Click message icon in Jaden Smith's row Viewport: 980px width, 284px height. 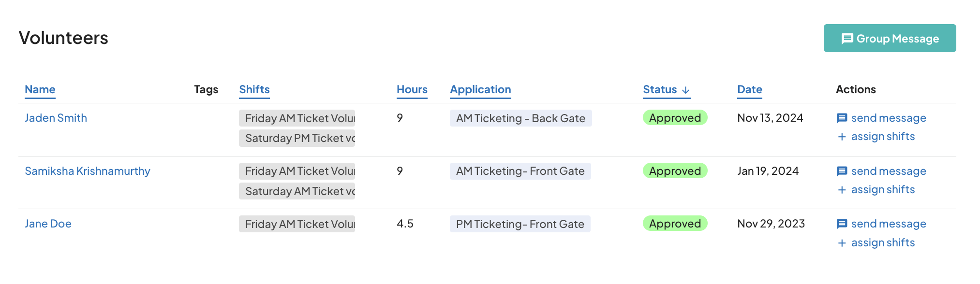point(842,118)
